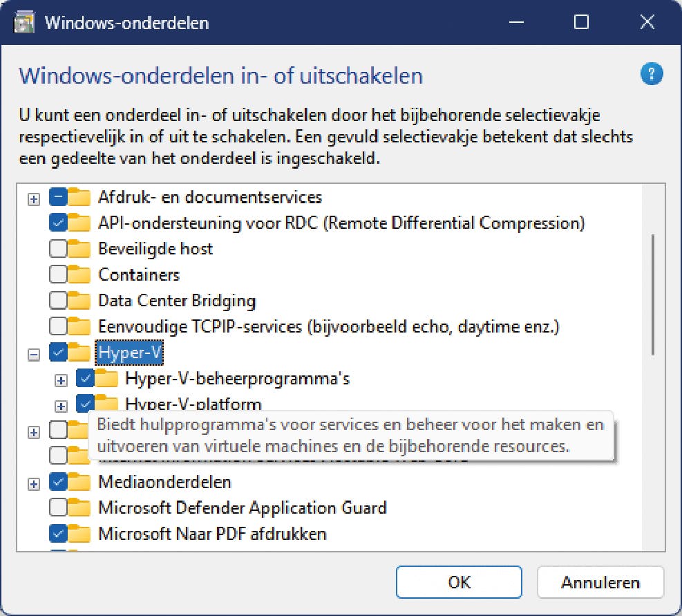Click the Windows-onderdelen title bar app icon
The image size is (682, 616).
[x=26, y=22]
